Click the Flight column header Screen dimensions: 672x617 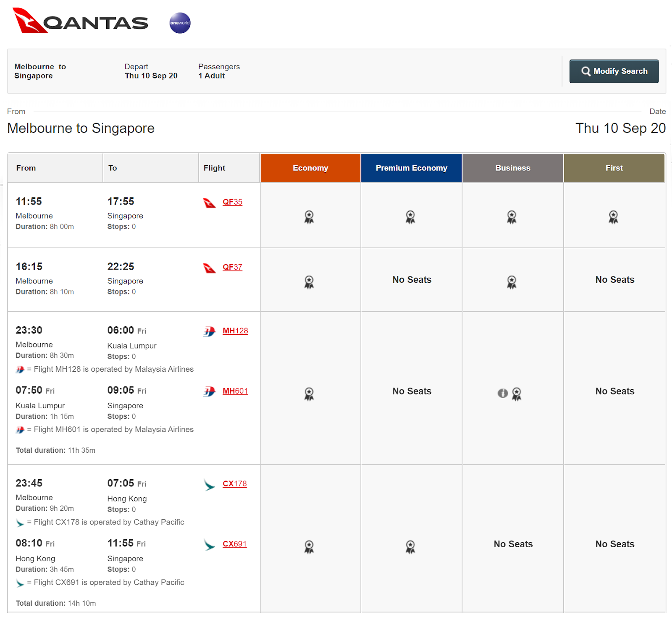coord(229,168)
